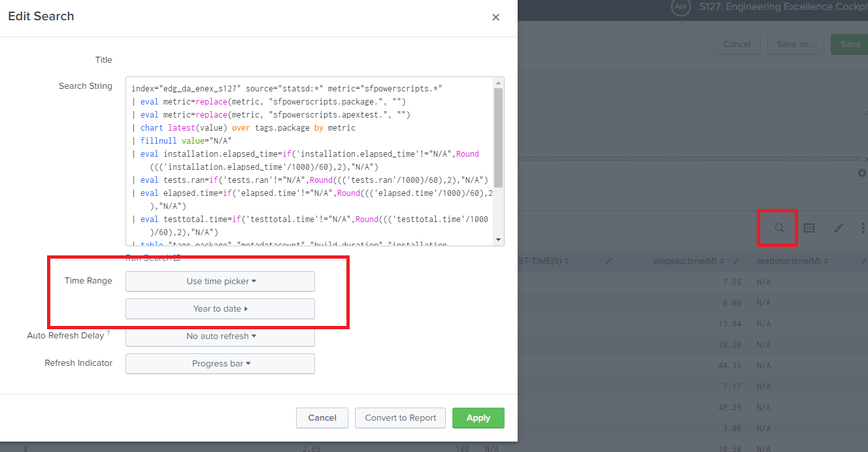Image resolution: width=868 pixels, height=452 pixels.
Task: Select the table visualization icon on dashboard panel
Action: [809, 228]
